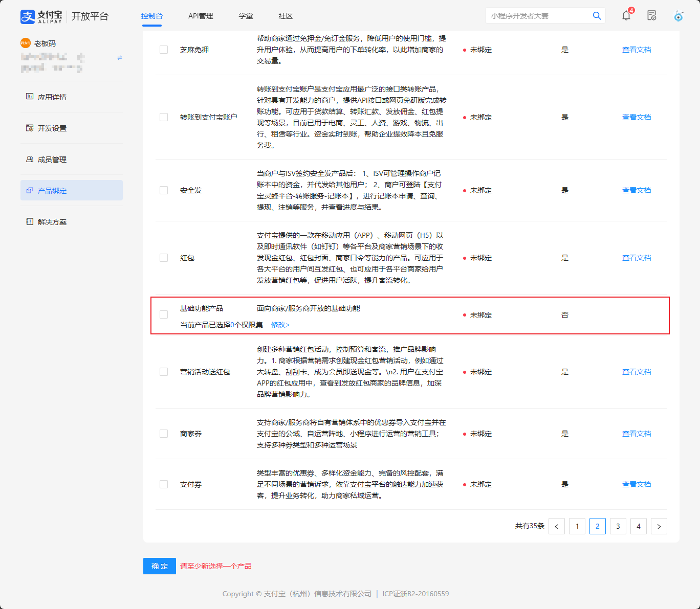Open the assistant robot icon
700x609 pixels.
[x=679, y=16]
